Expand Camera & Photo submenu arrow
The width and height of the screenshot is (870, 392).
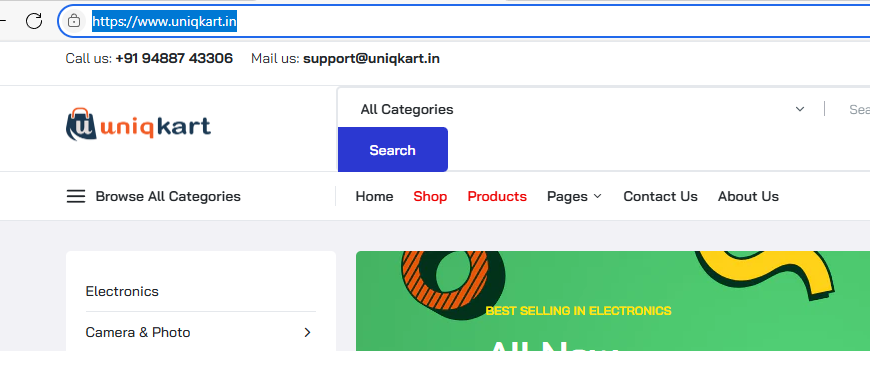click(307, 332)
